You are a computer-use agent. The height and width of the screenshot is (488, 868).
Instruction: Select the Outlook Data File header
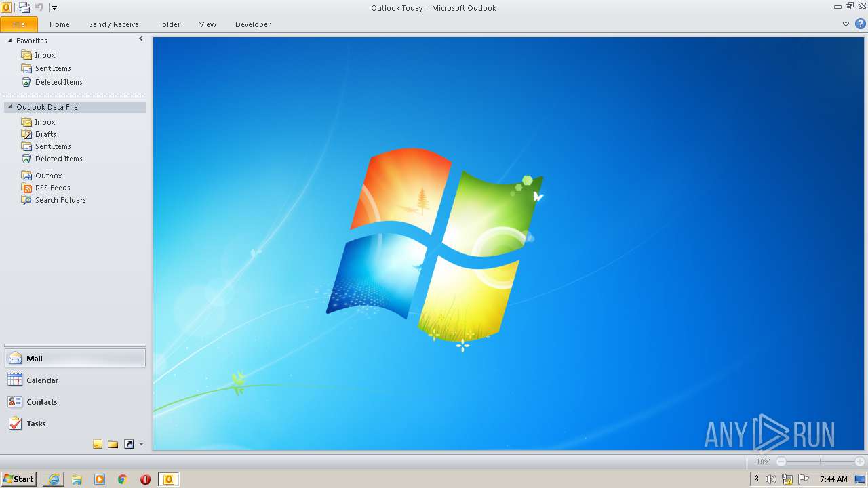[75, 107]
